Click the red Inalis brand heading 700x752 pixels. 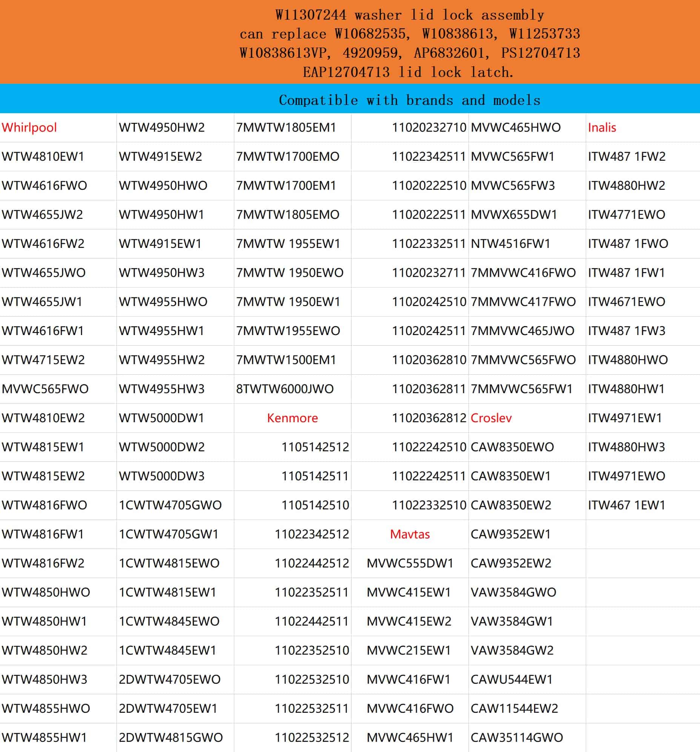[x=602, y=128]
